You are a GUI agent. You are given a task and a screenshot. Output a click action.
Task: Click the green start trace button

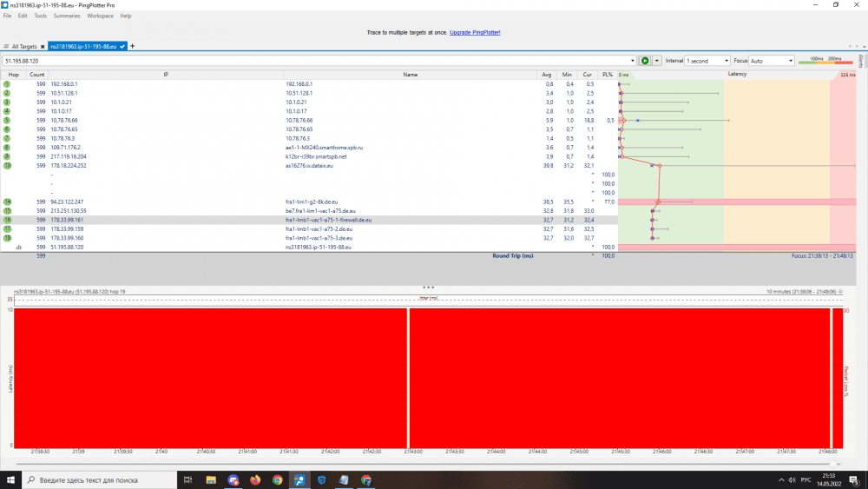click(645, 61)
